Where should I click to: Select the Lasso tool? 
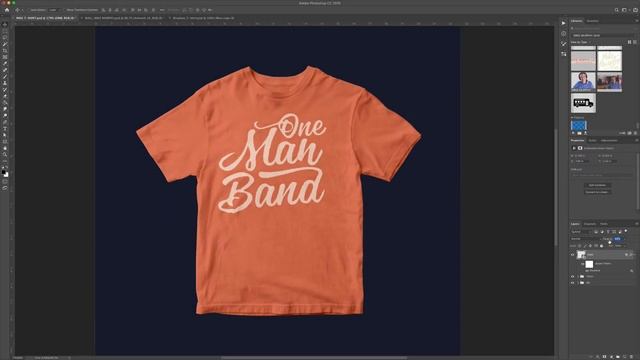coord(5,37)
